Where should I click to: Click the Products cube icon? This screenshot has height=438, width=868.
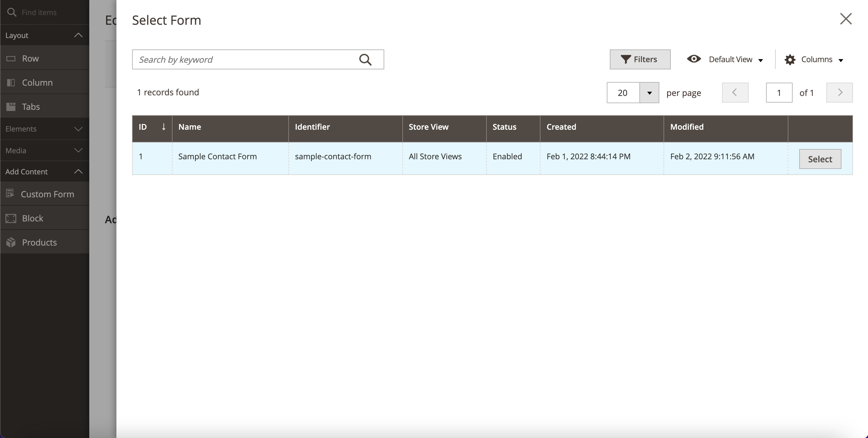[11, 242]
